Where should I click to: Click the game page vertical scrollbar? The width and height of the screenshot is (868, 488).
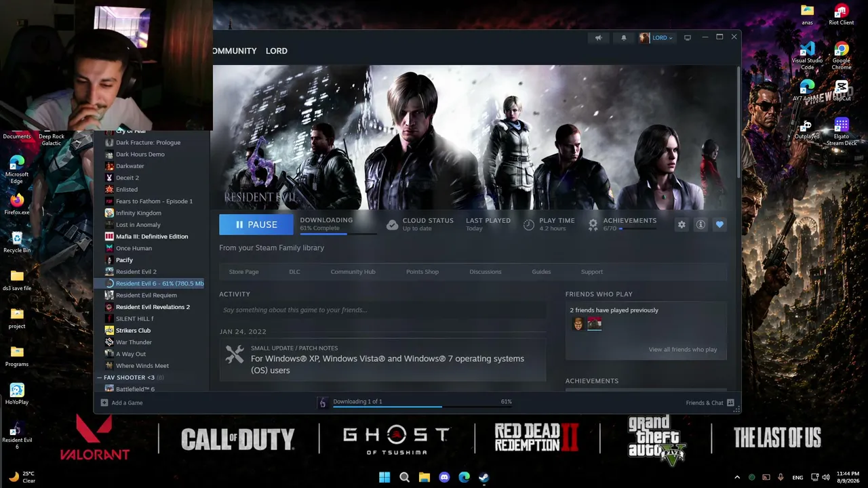pos(738,122)
